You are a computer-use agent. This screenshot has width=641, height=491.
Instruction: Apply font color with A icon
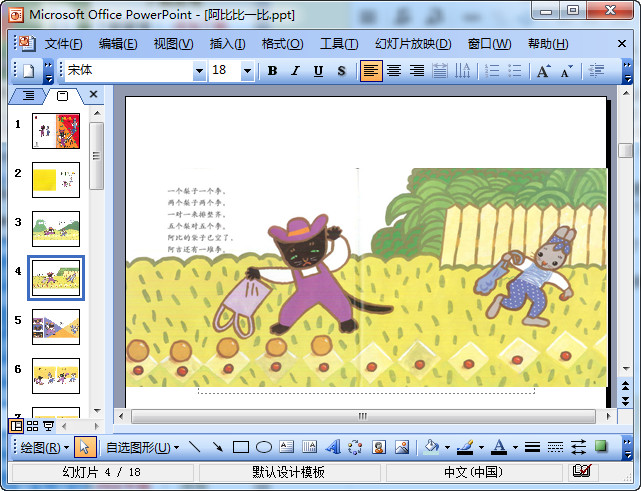499,447
